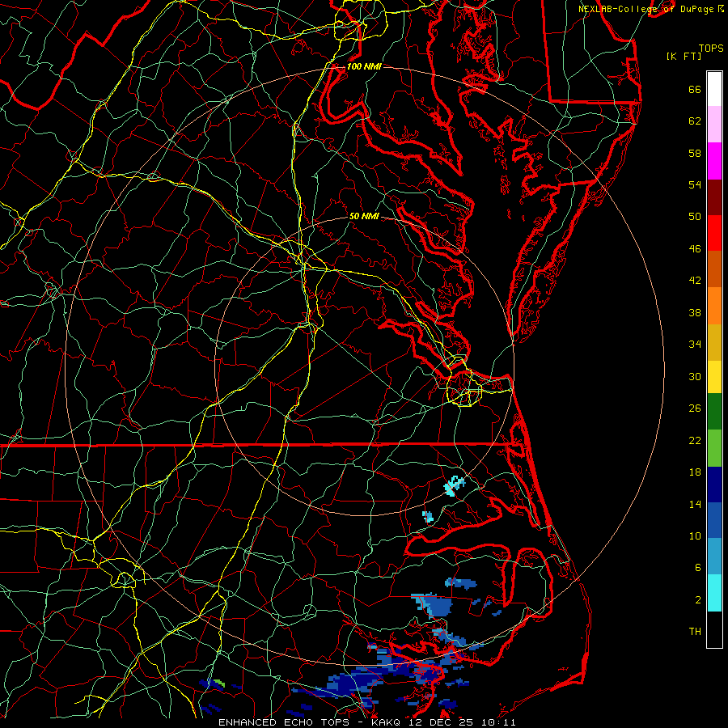The width and height of the screenshot is (728, 728).
Task: Click the "[K FT]" units label
Action: tap(684, 56)
